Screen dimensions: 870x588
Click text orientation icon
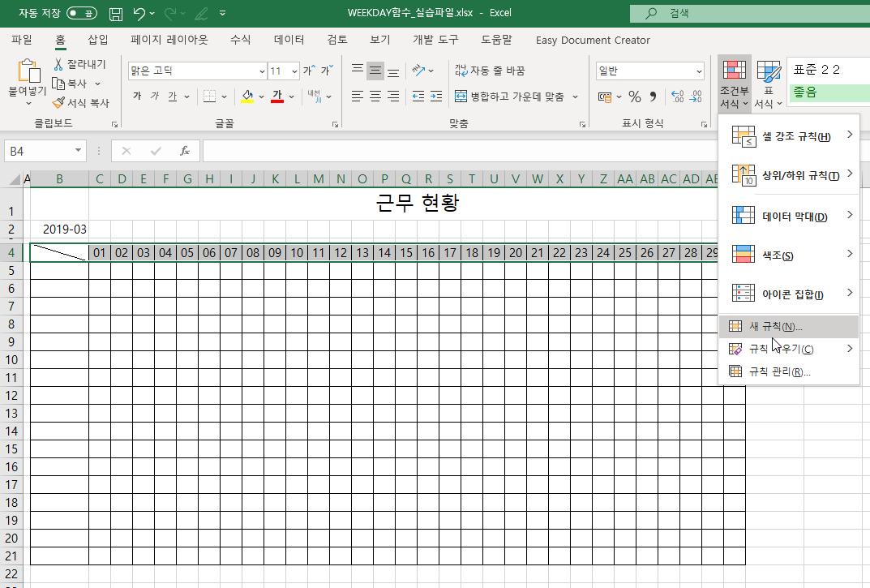coord(418,71)
